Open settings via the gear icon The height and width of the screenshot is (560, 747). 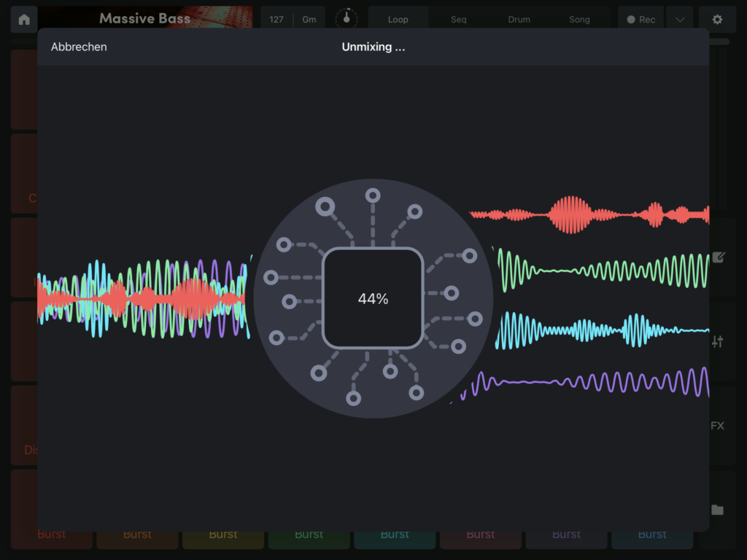tap(717, 19)
